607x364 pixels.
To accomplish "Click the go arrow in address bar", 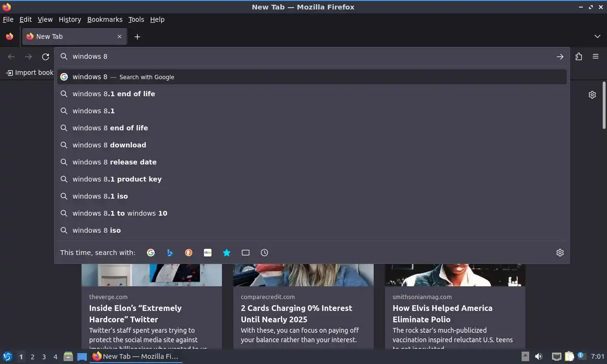I will tap(560, 56).
